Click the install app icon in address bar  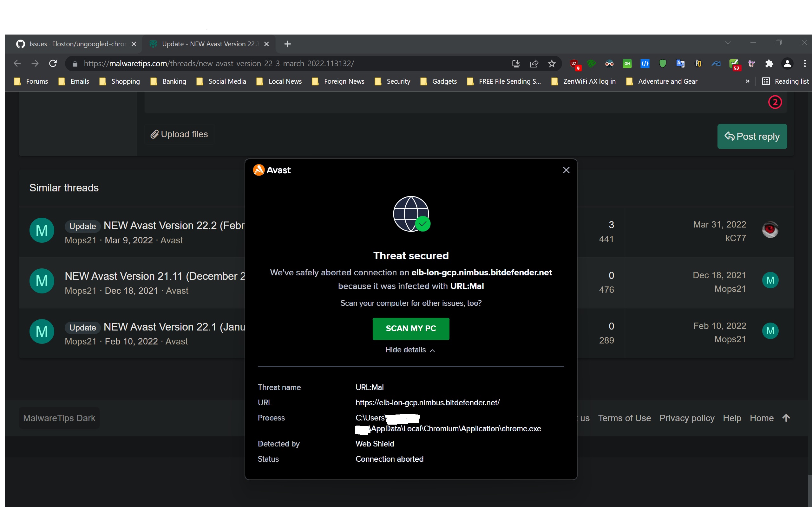[x=516, y=64]
